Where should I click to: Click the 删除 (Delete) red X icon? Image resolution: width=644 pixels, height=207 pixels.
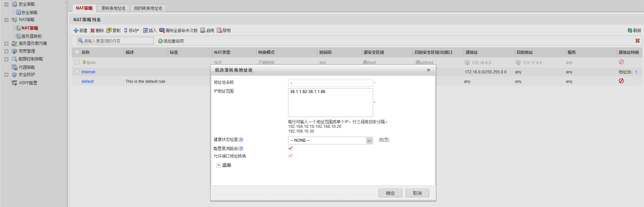(x=93, y=30)
